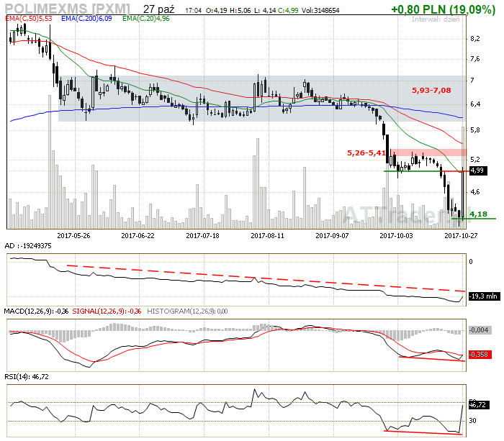Click the O:4,19 open price reading
This screenshot has height=441, width=504.
click(217, 11)
